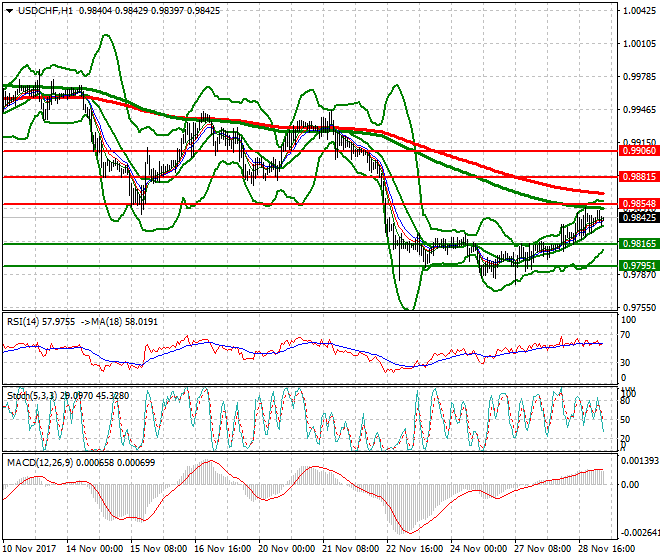This screenshot has height=560, width=660.
Task: Click the 10 Nov 2017 date label
Action: tap(30, 550)
